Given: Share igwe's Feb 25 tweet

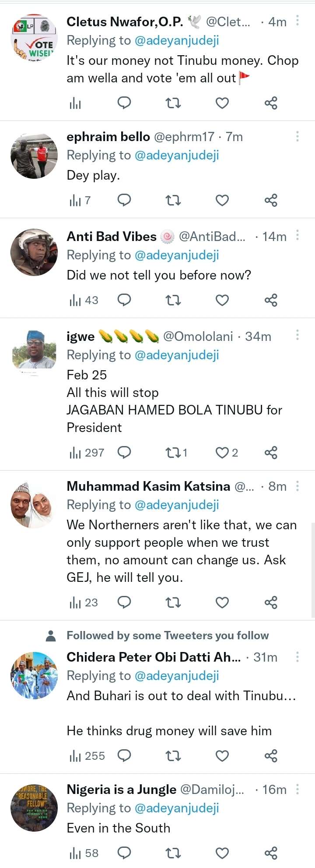Looking at the screenshot, I should click(x=271, y=453).
